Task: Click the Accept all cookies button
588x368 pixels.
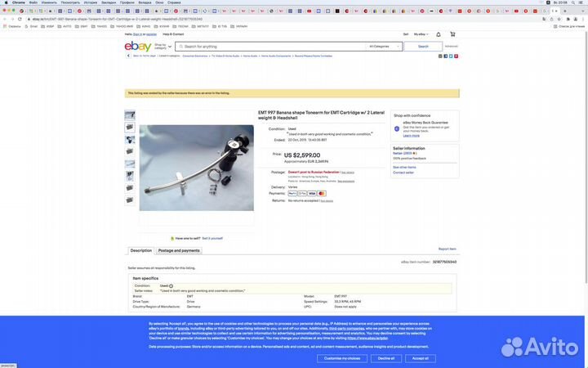Action: pos(420,358)
